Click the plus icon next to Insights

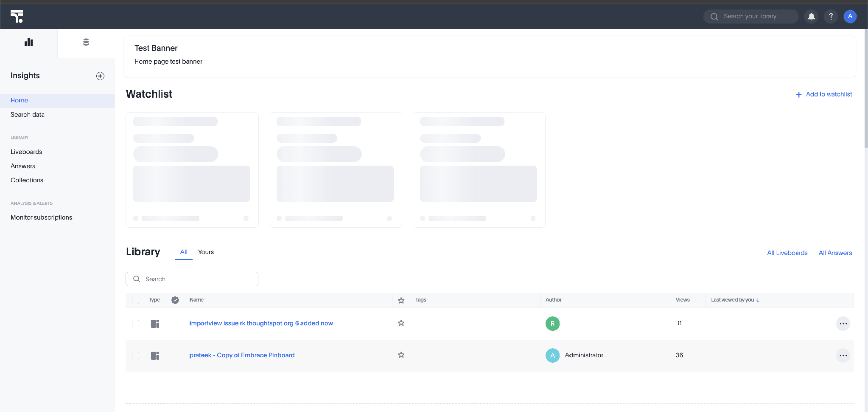[100, 76]
